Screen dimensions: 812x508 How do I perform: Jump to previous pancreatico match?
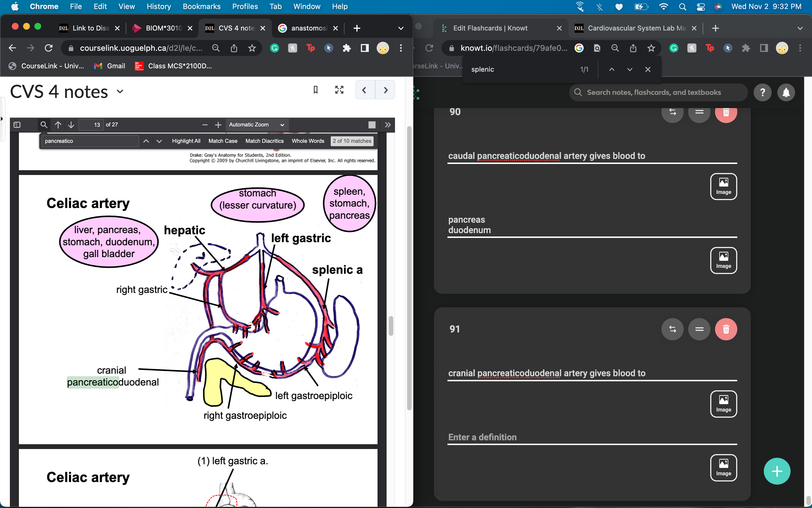click(x=146, y=141)
